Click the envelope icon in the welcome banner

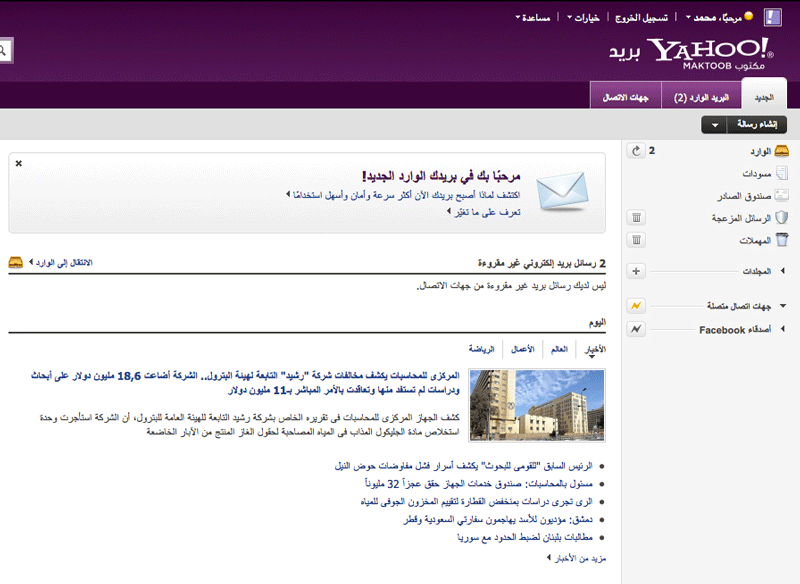point(562,189)
